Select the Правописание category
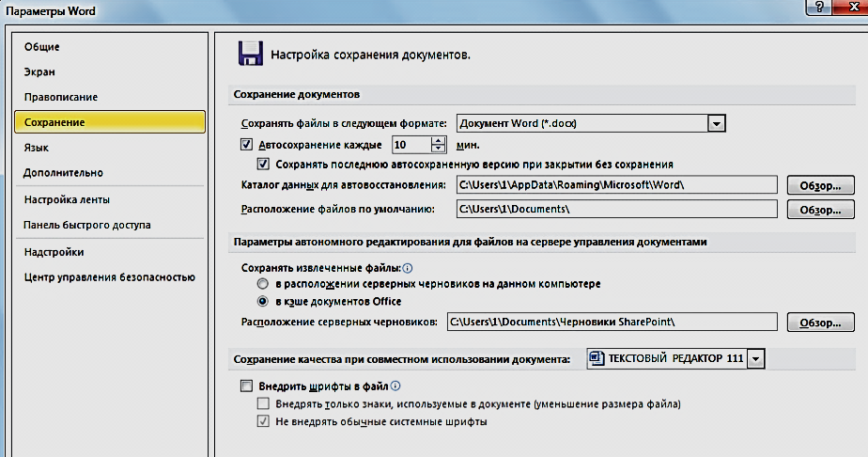Screen dimensions: 868x457 click(x=61, y=97)
